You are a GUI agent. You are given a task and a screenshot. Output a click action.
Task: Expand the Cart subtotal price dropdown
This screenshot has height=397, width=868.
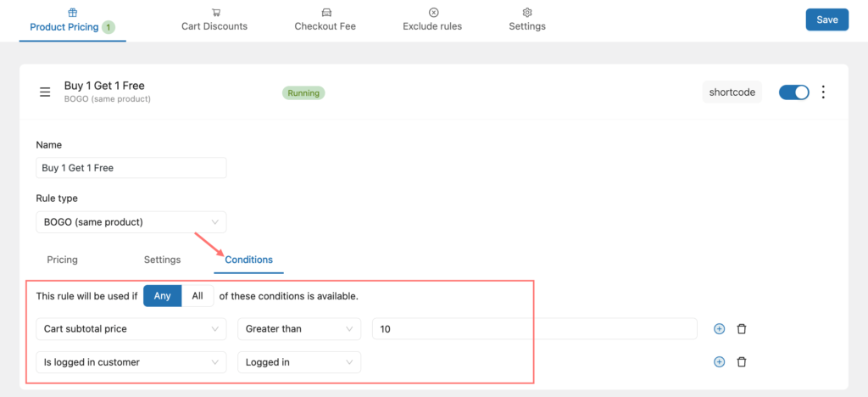point(131,329)
